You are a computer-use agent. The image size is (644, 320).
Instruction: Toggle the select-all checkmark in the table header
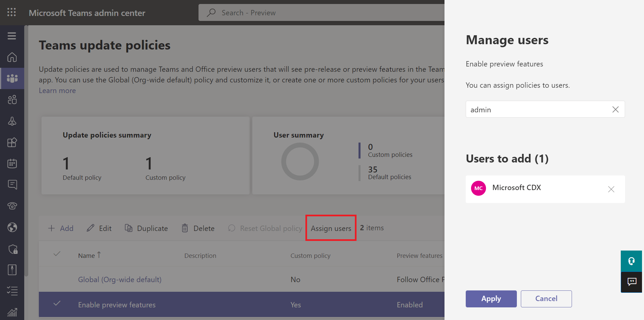[57, 254]
